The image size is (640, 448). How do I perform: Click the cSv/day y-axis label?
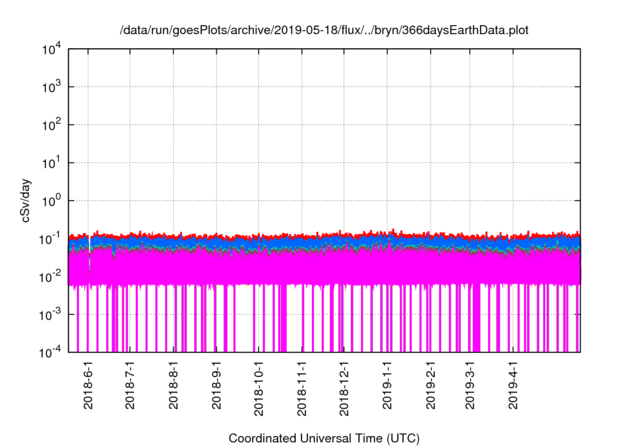pos(26,200)
